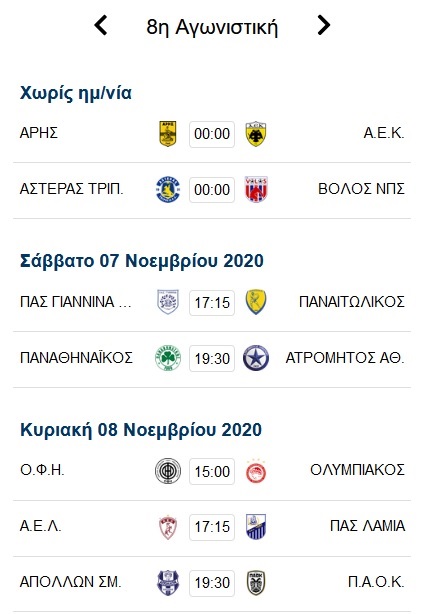The image size is (423, 614).
Task: Click the ΠΑΝΑΙΤΩΛΙΚΟΣ yellow shield logo
Action: pos(256,302)
